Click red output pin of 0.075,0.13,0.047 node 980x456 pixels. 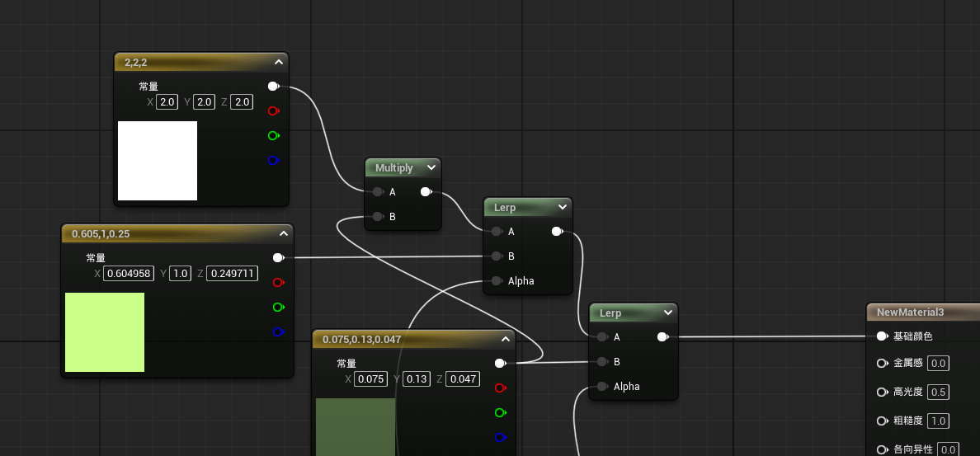499,388
